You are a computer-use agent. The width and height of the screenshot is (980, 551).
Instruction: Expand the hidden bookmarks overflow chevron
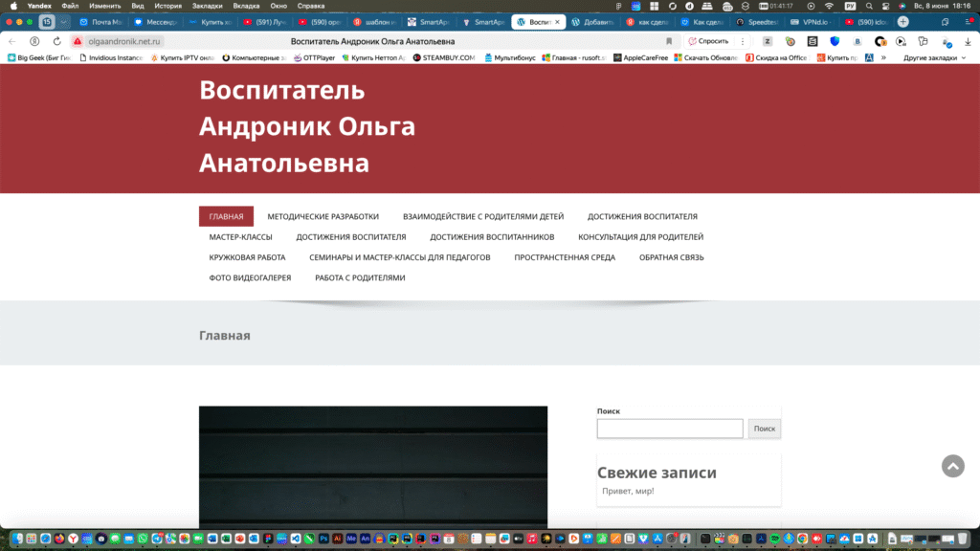882,57
